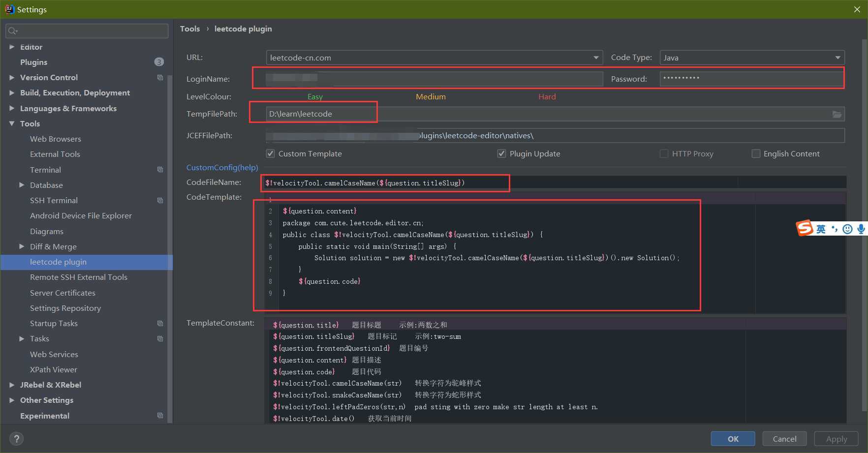The image size is (868, 453).
Task: Click the JCEFFilePath input field
Action: pyautogui.click(x=555, y=135)
